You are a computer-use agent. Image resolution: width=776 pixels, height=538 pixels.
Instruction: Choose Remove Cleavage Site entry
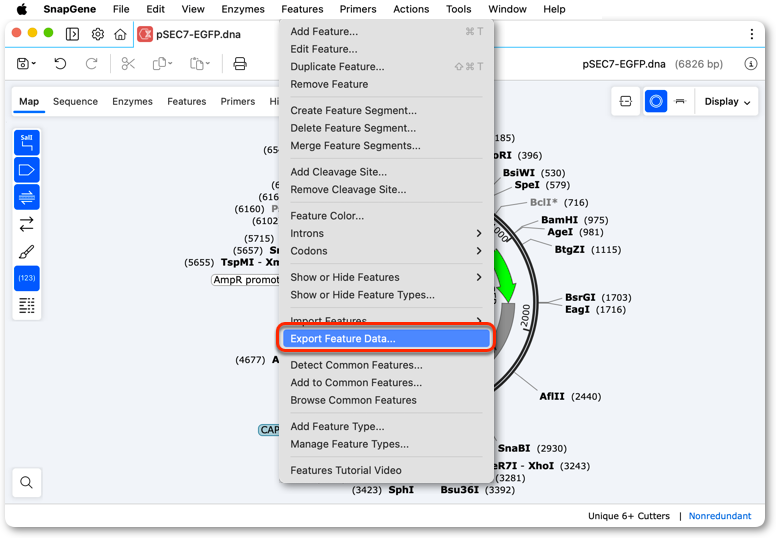click(x=386, y=190)
